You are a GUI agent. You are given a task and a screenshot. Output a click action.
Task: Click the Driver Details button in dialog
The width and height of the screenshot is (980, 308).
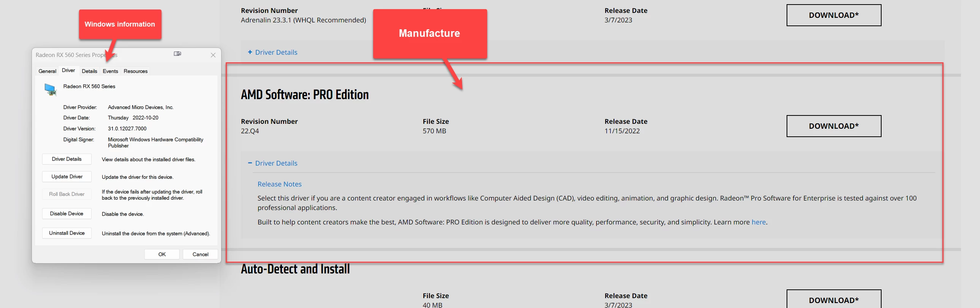[x=66, y=159]
